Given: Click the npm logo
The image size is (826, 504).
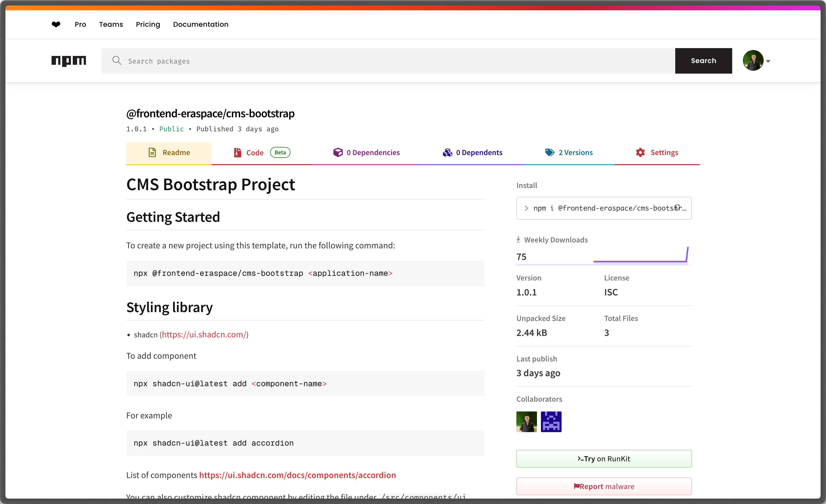Looking at the screenshot, I should [69, 61].
